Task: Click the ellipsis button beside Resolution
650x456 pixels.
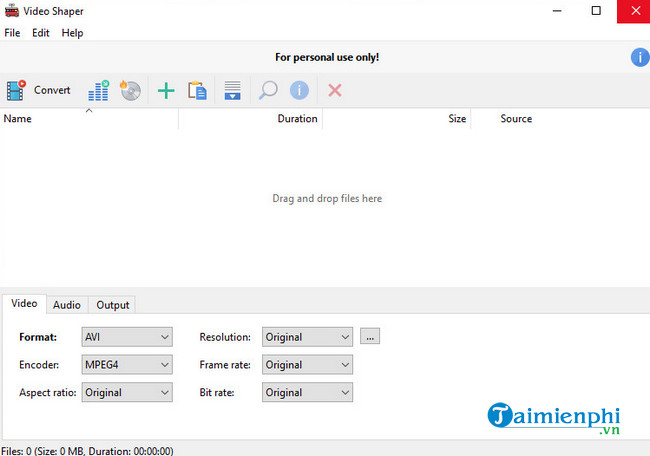Action: coord(370,337)
